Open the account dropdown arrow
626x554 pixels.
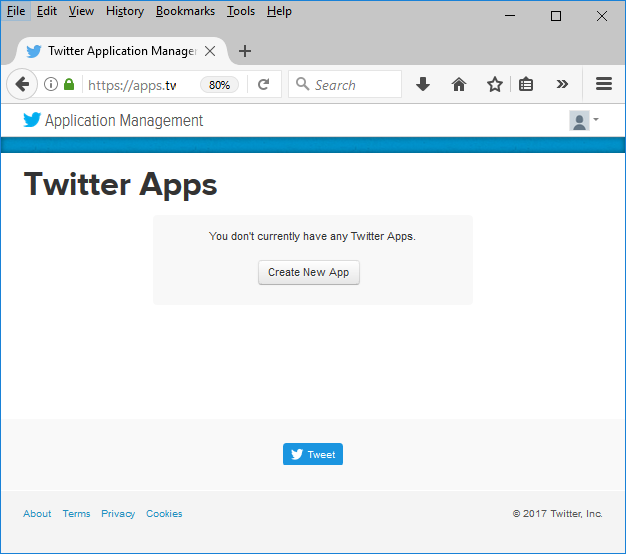pos(596,119)
